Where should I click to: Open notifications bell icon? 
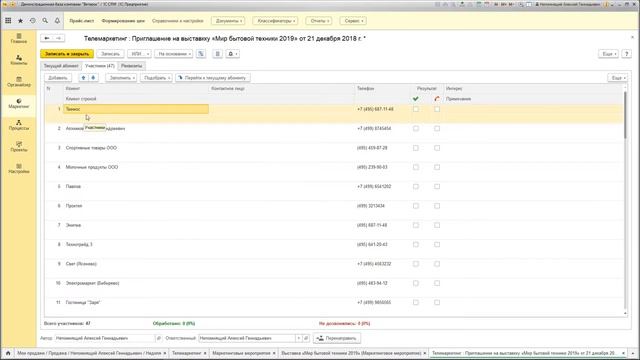57,20
